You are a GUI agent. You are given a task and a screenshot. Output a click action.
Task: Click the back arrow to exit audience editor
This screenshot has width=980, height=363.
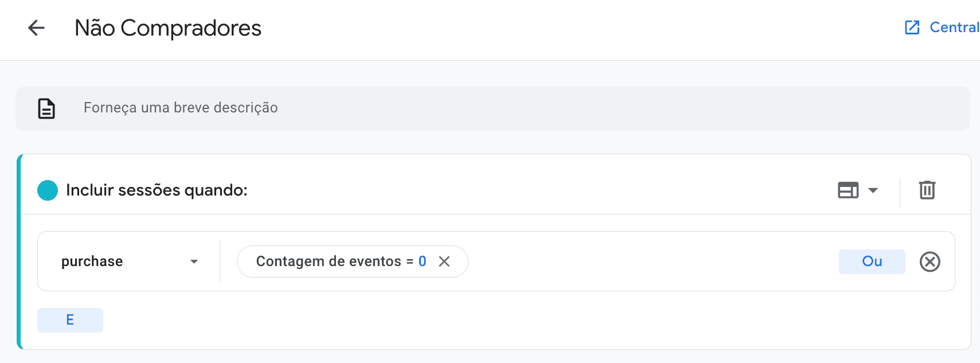click(36, 28)
